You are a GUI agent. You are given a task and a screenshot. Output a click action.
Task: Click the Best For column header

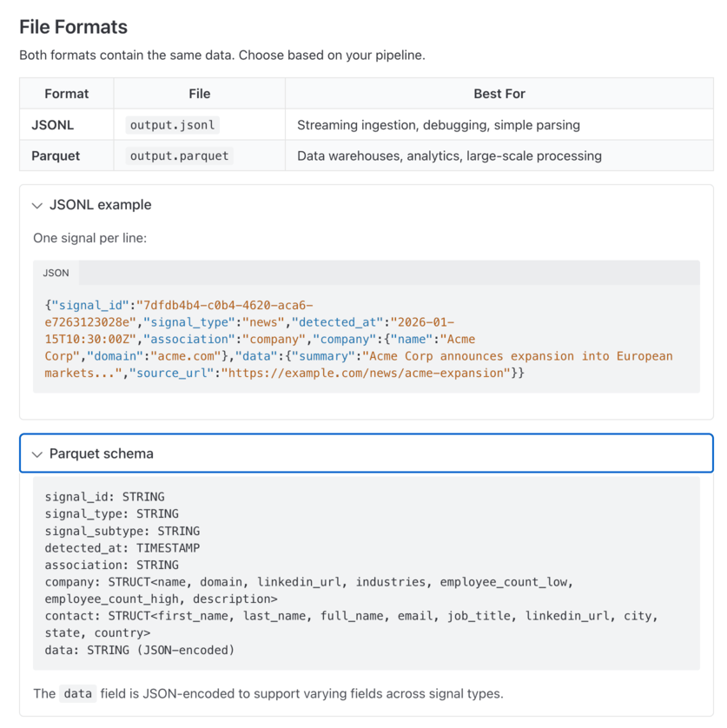click(x=499, y=94)
